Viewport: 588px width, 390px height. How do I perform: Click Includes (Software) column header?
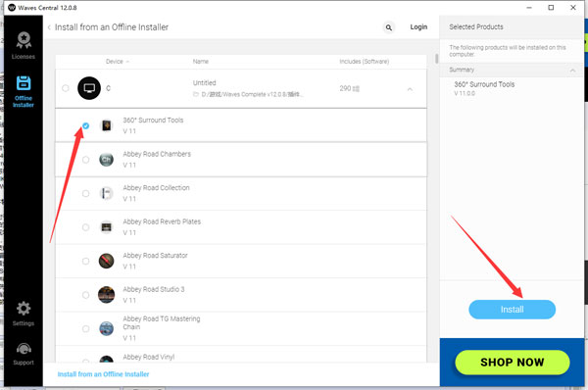(x=365, y=62)
